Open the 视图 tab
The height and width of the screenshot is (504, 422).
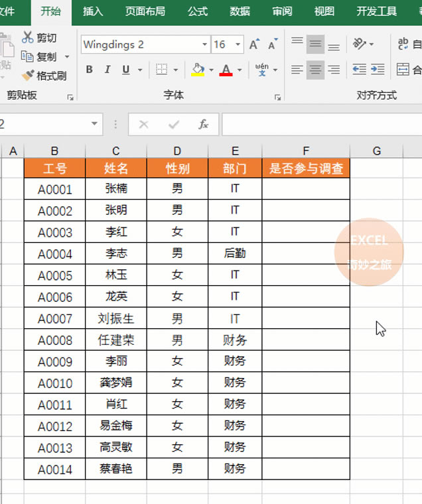coord(324,11)
